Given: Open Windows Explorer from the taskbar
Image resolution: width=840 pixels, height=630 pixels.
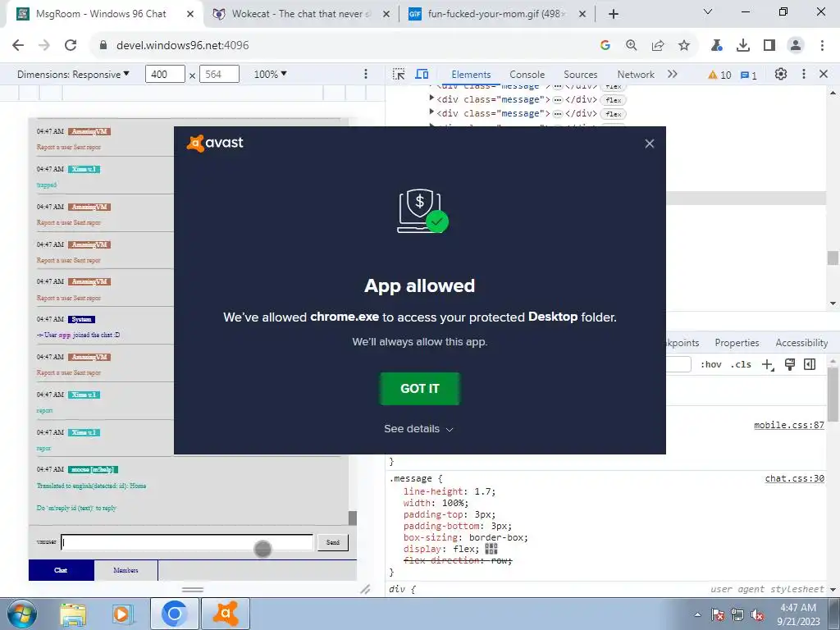Looking at the screenshot, I should pos(73,614).
